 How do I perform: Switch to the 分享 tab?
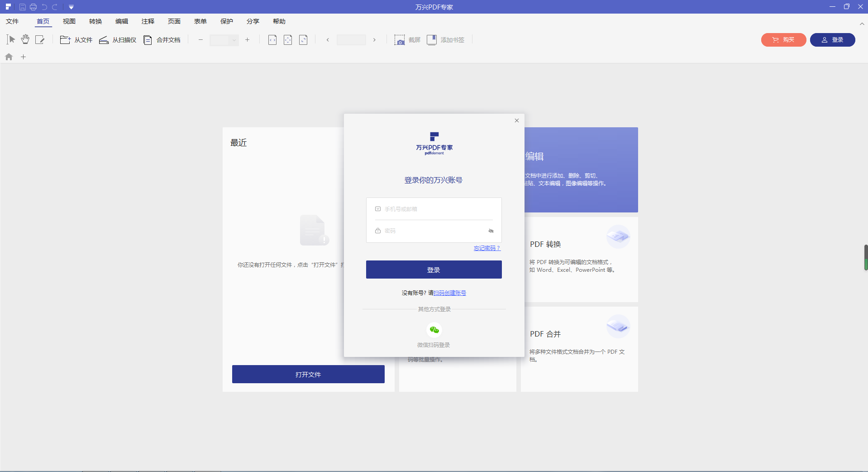pos(253,21)
